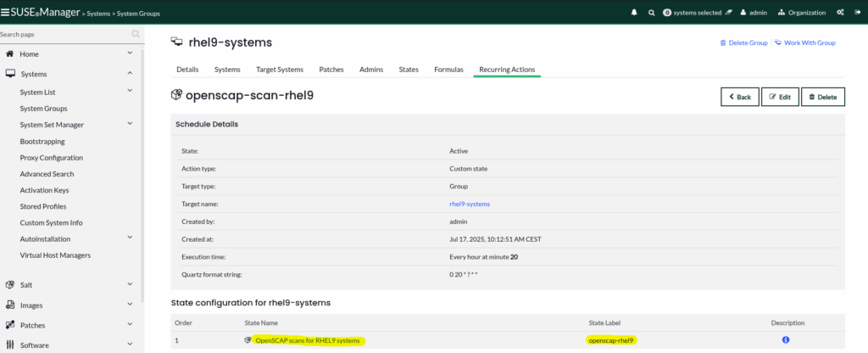This screenshot has height=353, width=868.
Task: Click the magnifier in the search page box
Action: pyautogui.click(x=136, y=34)
